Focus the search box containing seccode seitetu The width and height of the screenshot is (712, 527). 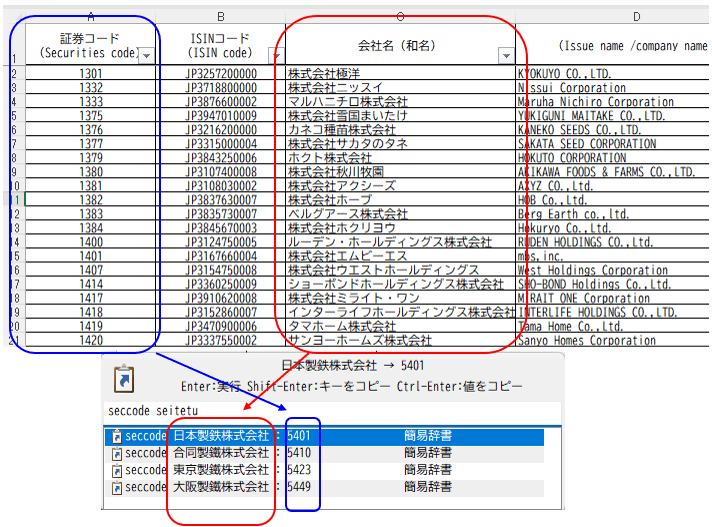332,411
